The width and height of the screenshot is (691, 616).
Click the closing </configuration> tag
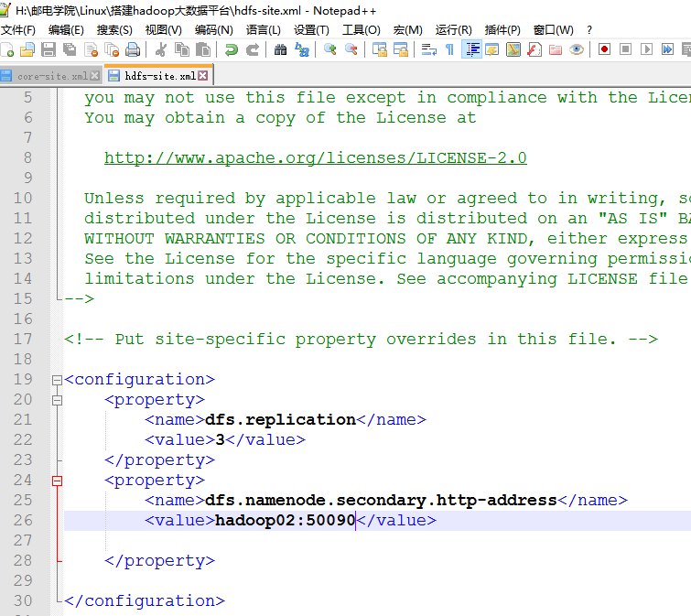[x=145, y=601]
